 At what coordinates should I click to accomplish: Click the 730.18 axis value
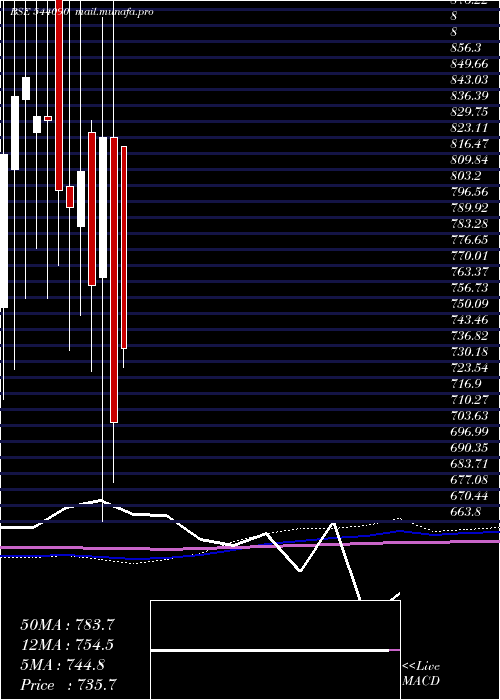[x=469, y=352]
